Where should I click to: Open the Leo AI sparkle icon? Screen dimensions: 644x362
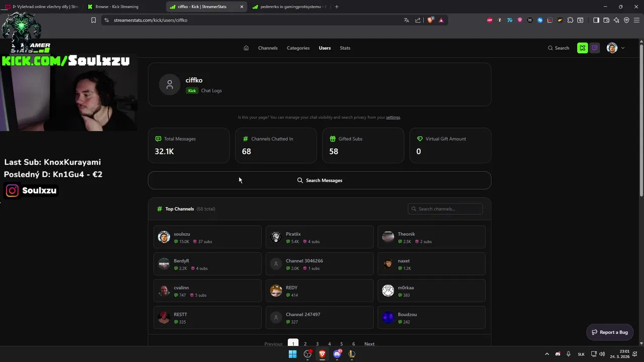pos(616,20)
